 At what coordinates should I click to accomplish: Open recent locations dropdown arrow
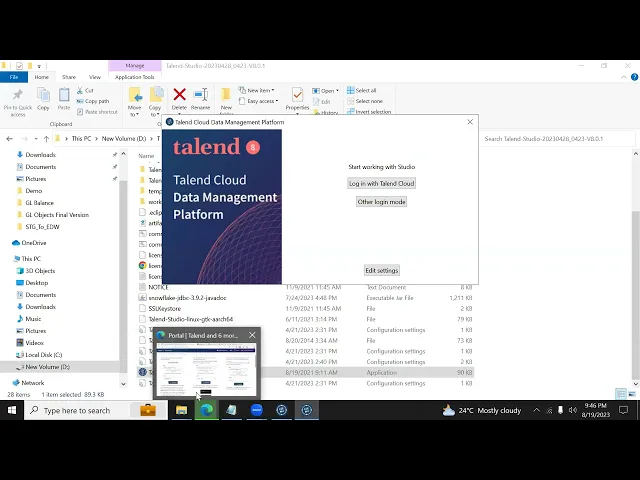[x=36, y=139]
